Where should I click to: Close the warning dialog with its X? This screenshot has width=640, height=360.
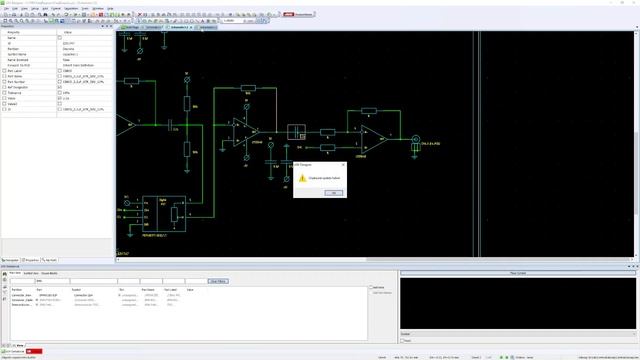[x=343, y=164]
